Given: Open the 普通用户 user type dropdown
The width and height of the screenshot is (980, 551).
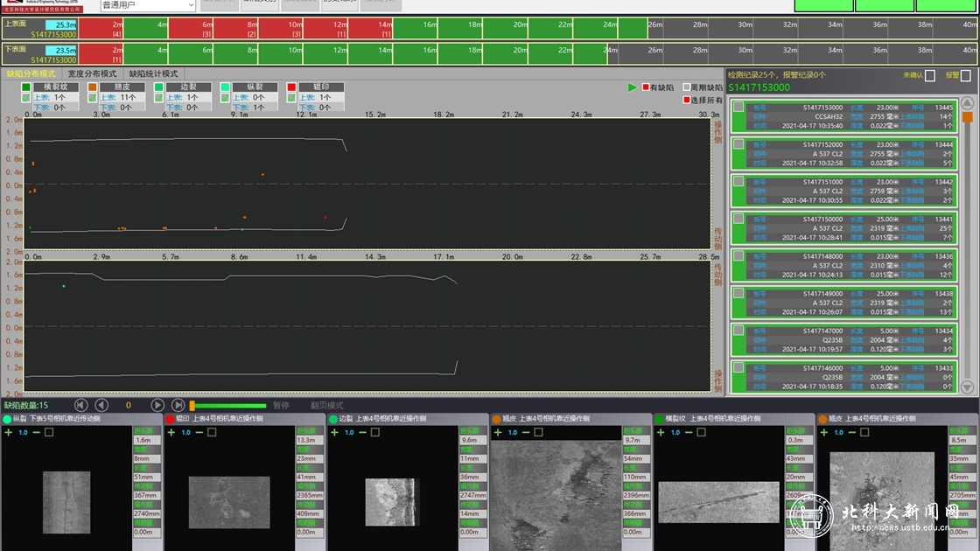Looking at the screenshot, I should click(148, 5).
